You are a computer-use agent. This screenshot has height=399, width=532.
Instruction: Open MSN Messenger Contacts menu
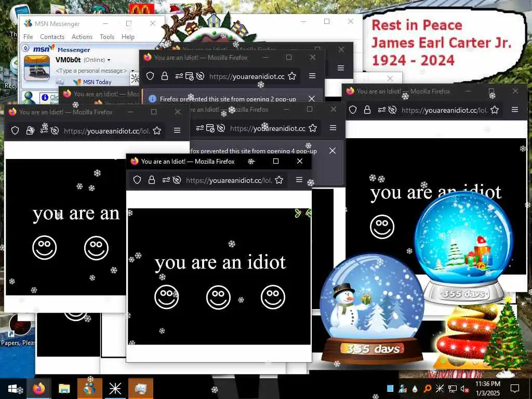point(52,37)
